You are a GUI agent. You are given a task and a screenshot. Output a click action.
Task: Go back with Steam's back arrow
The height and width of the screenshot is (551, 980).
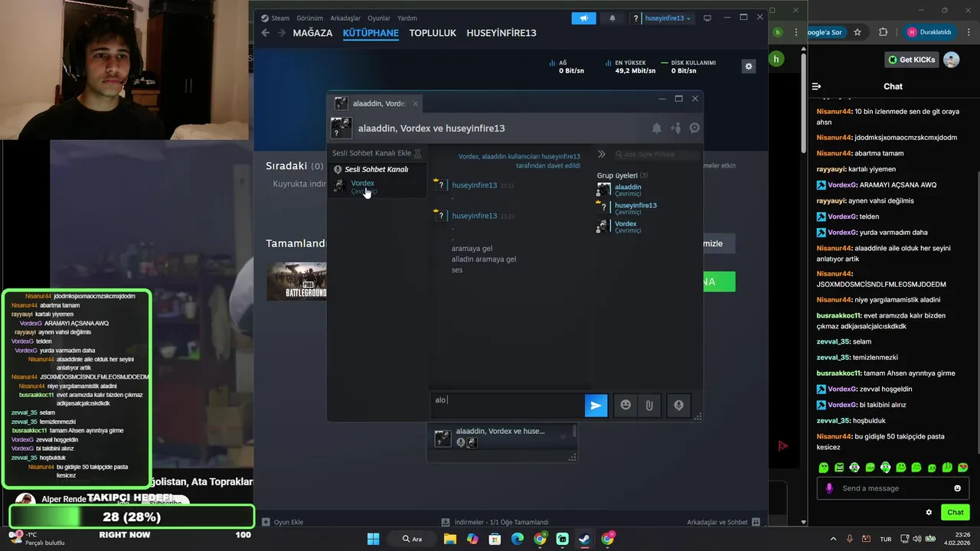(x=266, y=33)
